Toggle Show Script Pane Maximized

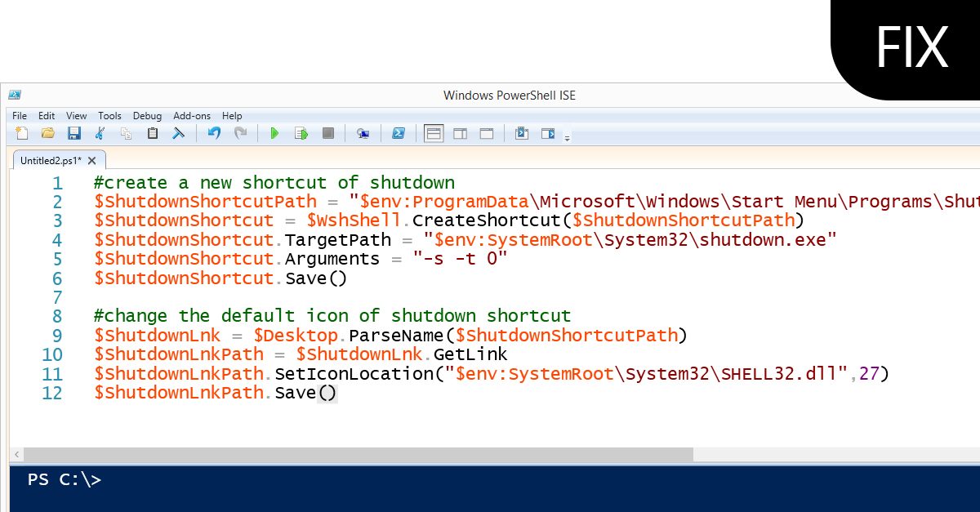487,132
